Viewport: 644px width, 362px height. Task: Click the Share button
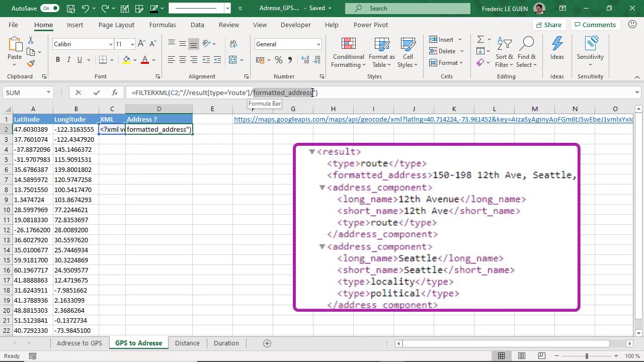548,25
